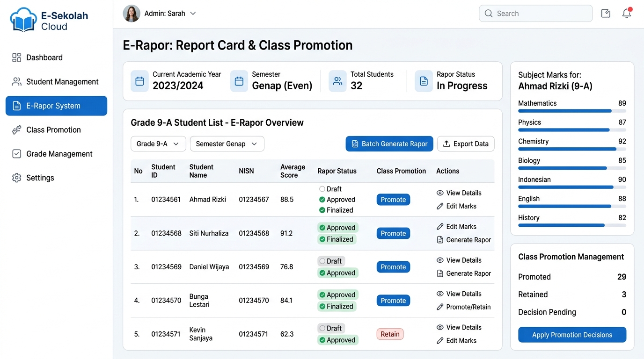Click the Mathematics score progress bar
The height and width of the screenshot is (359, 644).
[572, 111]
